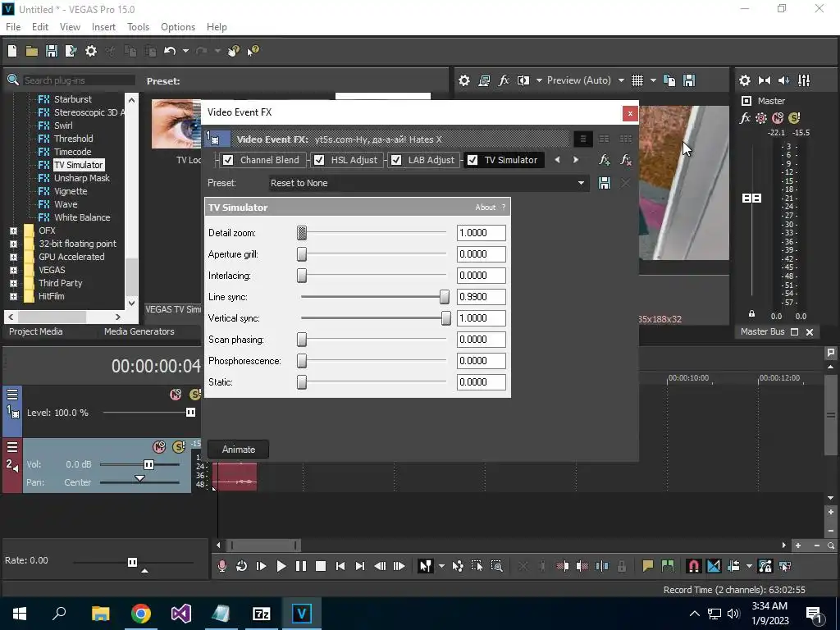Mute video track 1

176,395
